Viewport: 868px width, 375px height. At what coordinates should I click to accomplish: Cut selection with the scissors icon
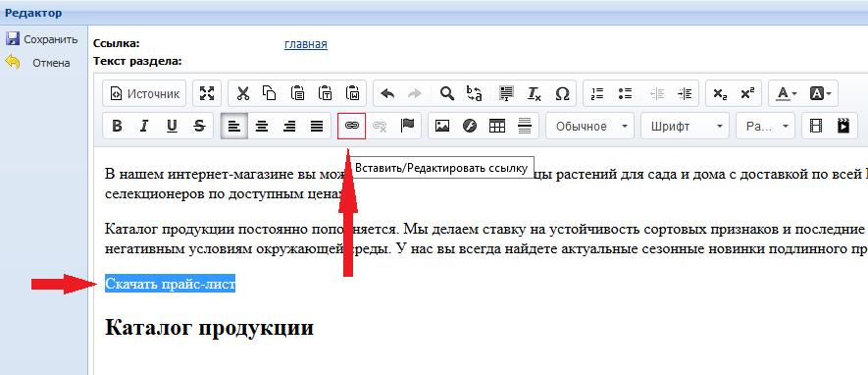tap(242, 93)
